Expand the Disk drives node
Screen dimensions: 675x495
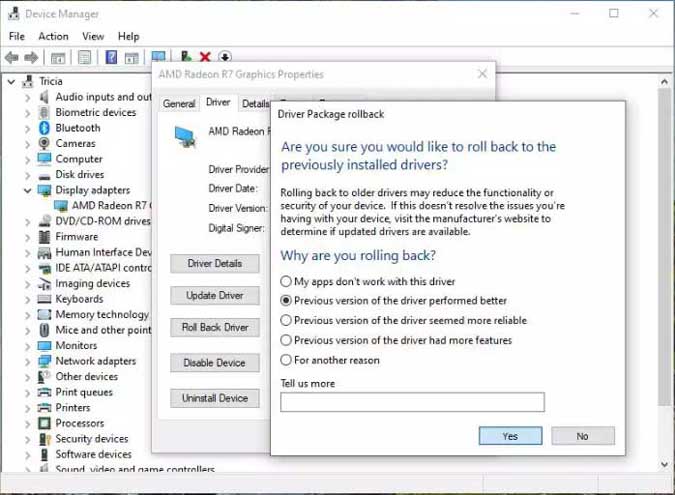click(28, 175)
